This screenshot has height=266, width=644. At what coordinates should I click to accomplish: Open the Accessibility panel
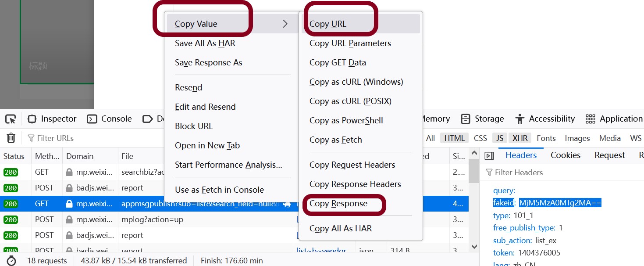545,119
